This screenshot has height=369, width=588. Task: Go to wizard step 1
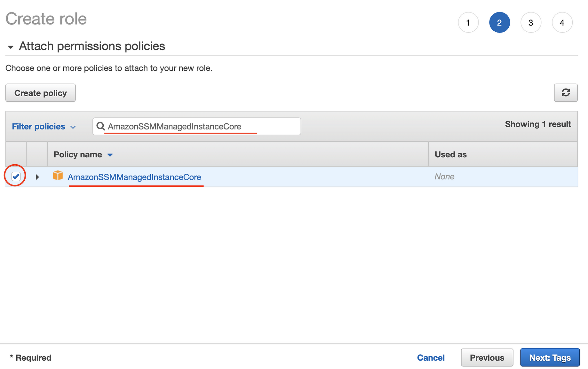coord(468,22)
